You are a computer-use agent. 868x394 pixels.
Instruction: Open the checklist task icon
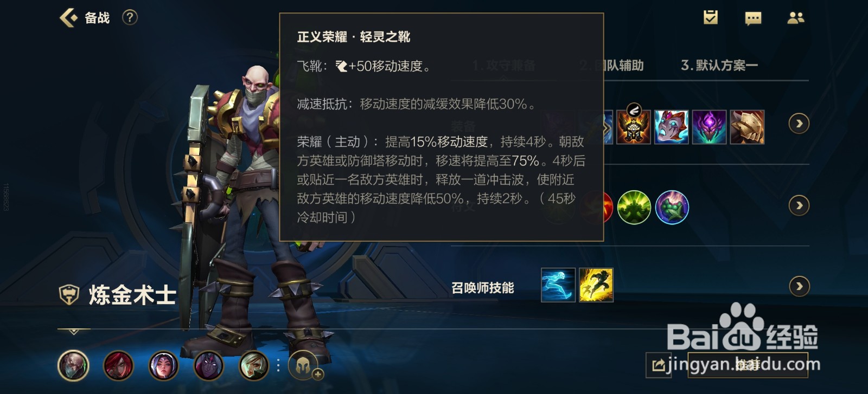(x=711, y=17)
